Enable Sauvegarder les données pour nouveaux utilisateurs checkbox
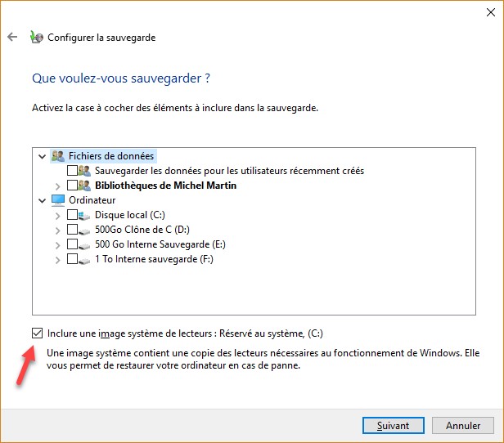Image resolution: width=504 pixels, height=443 pixels. click(72, 171)
